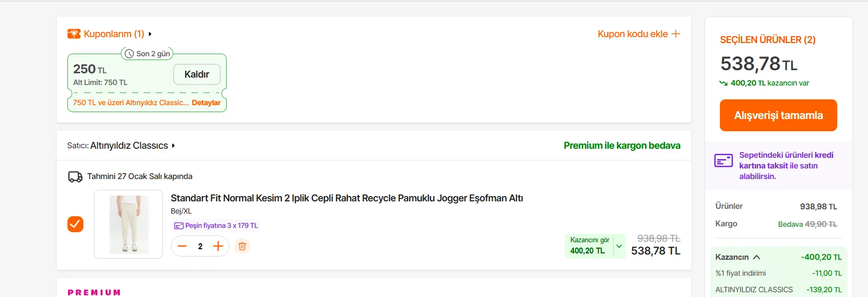The height and width of the screenshot is (297, 868).
Task: Collapse the Kazancın summary section
Action: [x=757, y=257]
